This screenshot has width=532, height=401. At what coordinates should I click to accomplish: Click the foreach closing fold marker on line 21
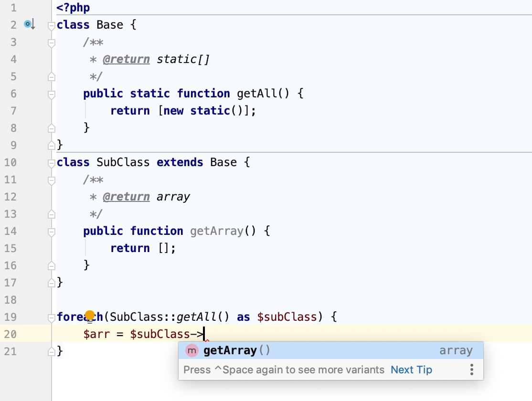[51, 351]
